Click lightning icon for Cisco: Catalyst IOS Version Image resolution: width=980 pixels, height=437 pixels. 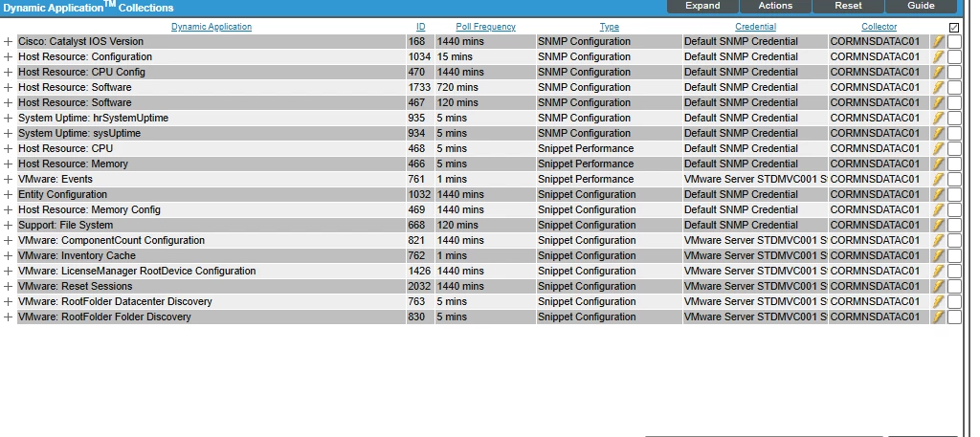pyautogui.click(x=938, y=42)
